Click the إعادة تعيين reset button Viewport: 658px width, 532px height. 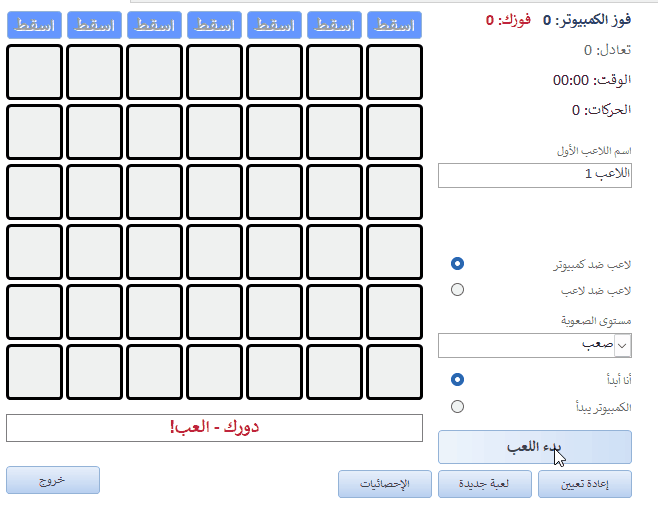pos(585,484)
